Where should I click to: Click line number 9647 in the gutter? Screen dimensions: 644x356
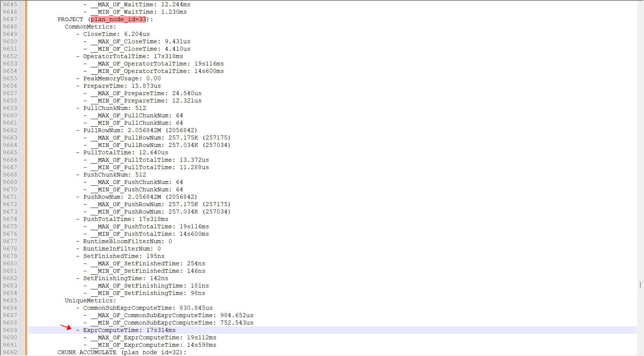tap(10, 19)
